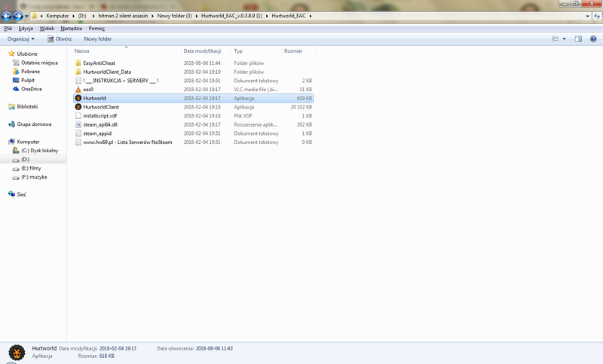Open Grupa domowa in navigation pane

point(34,124)
